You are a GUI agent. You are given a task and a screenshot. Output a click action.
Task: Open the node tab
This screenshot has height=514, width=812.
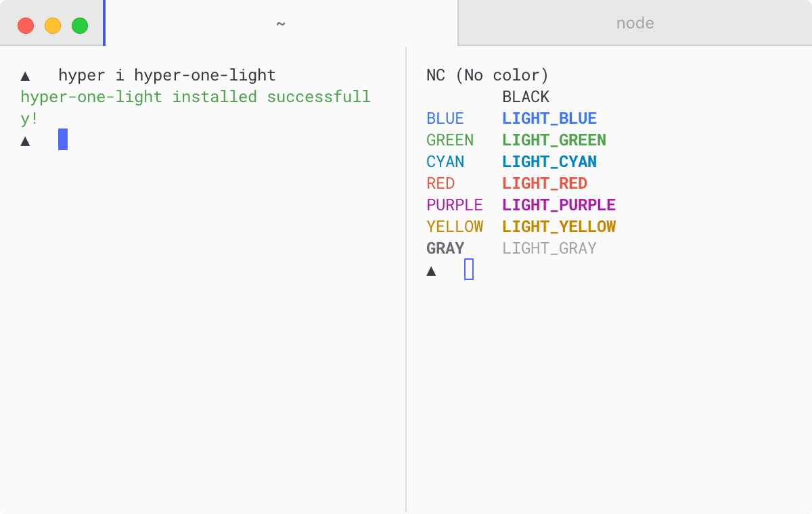[x=635, y=24]
